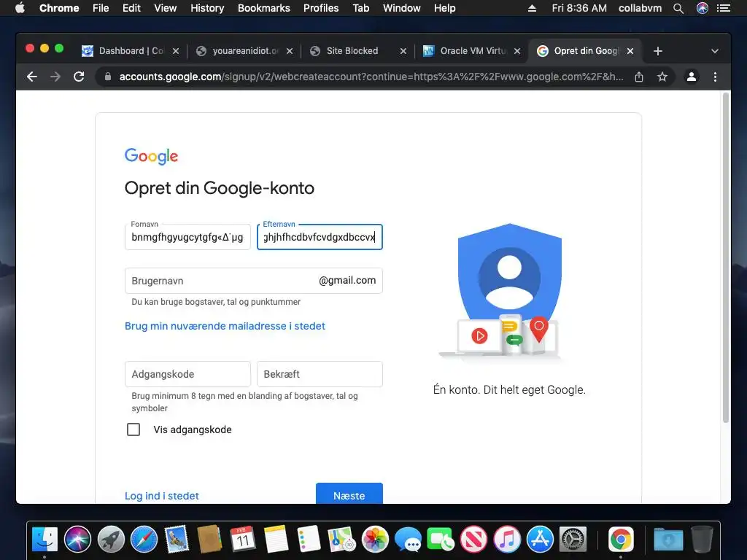747x560 pixels.
Task: Bookmark this page with the star icon
Action: [662, 77]
